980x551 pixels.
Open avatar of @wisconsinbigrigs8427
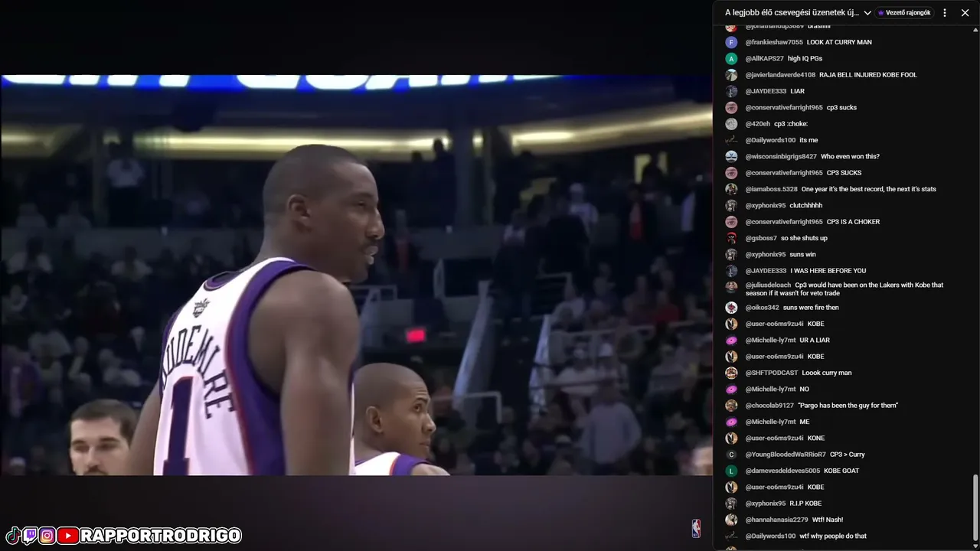tap(731, 157)
